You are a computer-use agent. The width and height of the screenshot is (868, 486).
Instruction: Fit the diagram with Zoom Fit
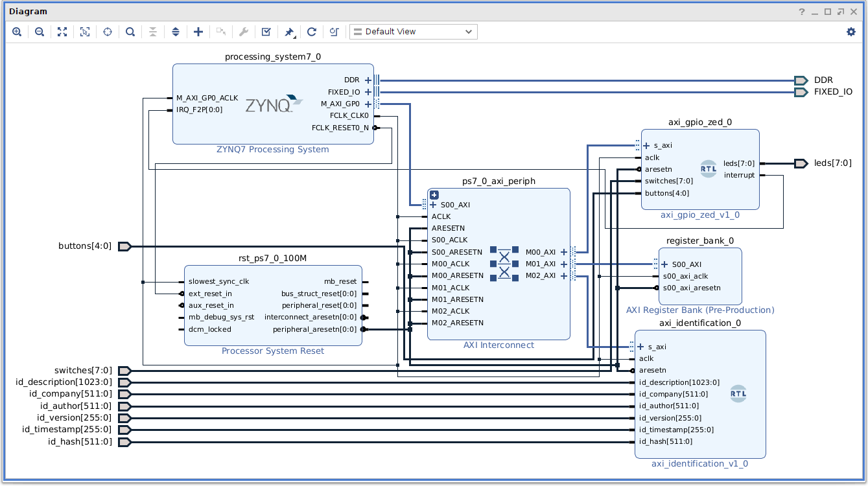(x=62, y=32)
